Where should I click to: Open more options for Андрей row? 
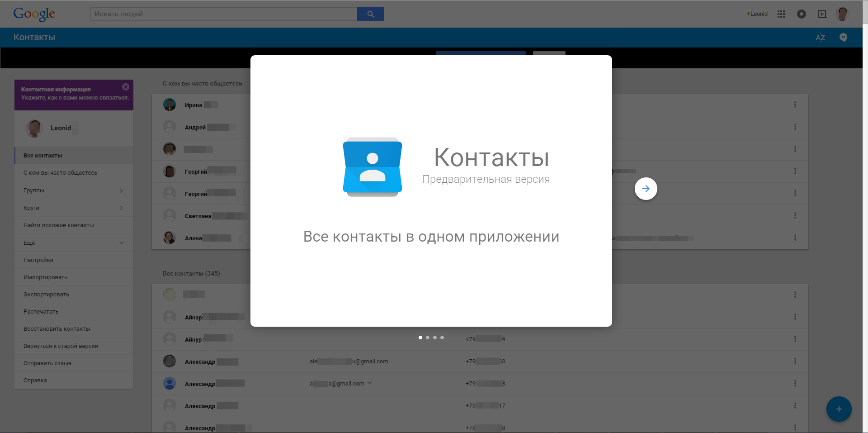795,127
